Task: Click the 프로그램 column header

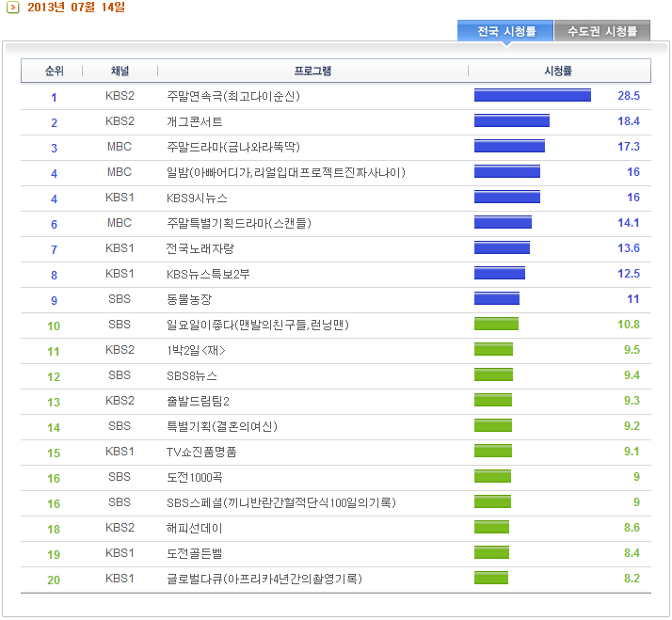Action: tap(312, 71)
